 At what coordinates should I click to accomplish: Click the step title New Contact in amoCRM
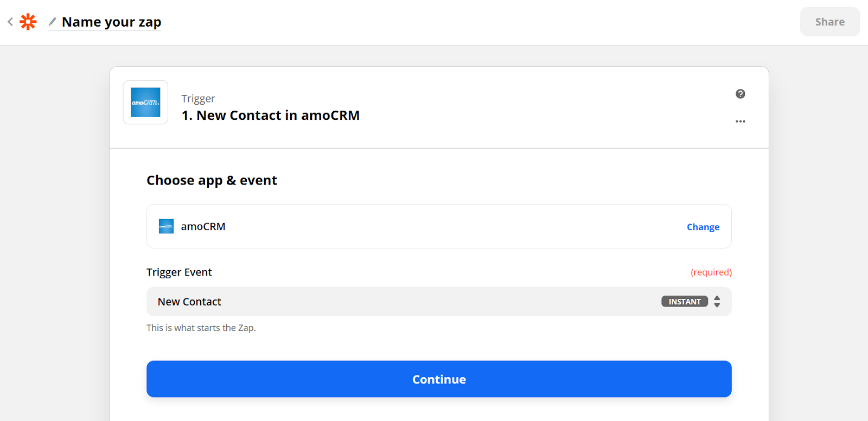click(271, 116)
